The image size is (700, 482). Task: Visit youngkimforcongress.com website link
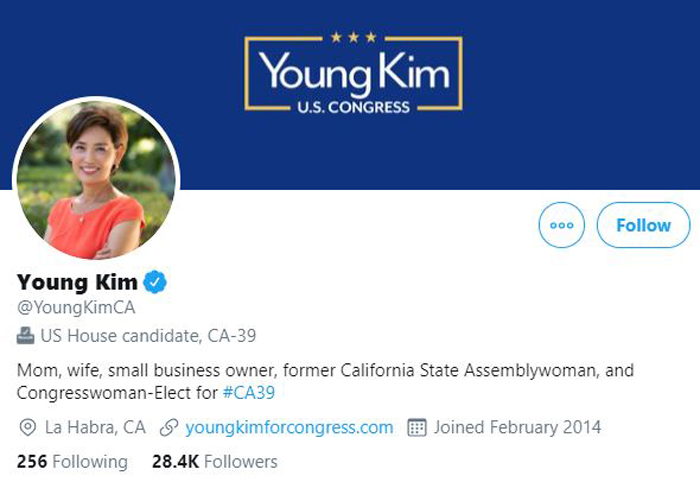(289, 427)
